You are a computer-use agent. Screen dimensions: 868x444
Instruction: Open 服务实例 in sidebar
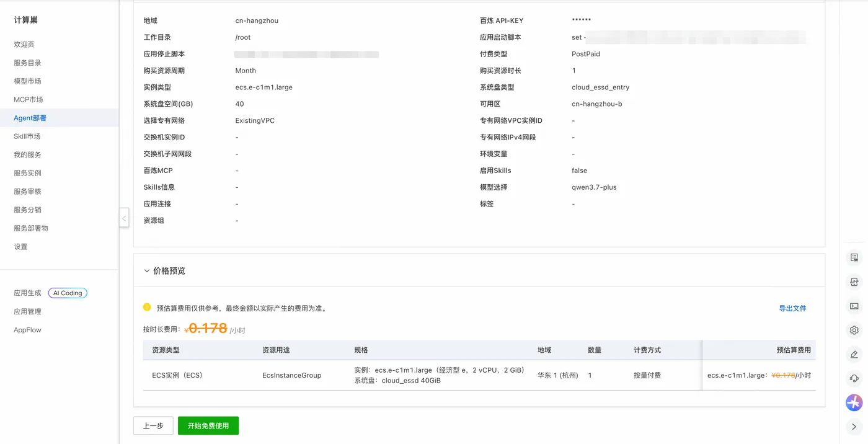27,173
